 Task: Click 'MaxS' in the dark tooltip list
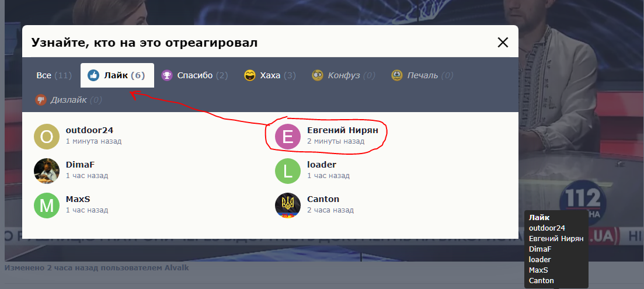538,270
